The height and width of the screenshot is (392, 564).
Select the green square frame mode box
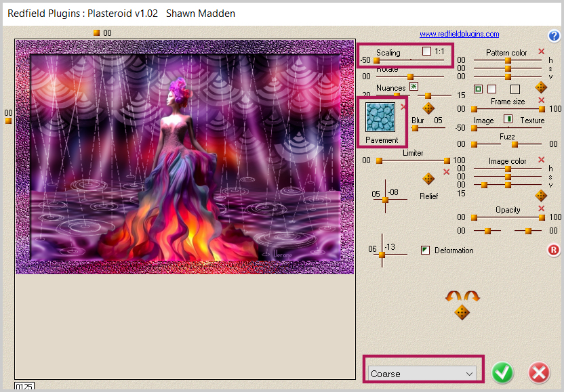(x=478, y=89)
